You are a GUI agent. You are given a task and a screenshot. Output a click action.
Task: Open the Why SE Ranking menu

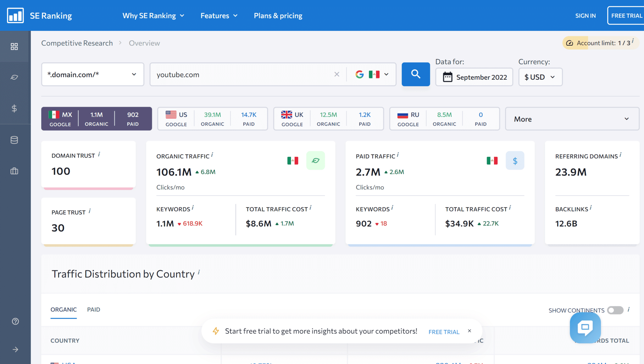point(153,15)
